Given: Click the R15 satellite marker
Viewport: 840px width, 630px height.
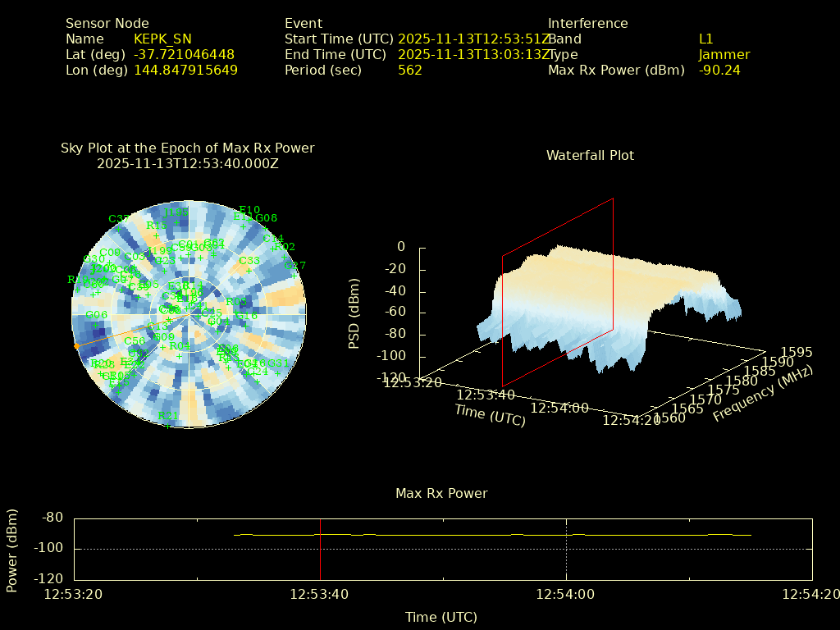Looking at the screenshot, I should pyautogui.click(x=156, y=235).
